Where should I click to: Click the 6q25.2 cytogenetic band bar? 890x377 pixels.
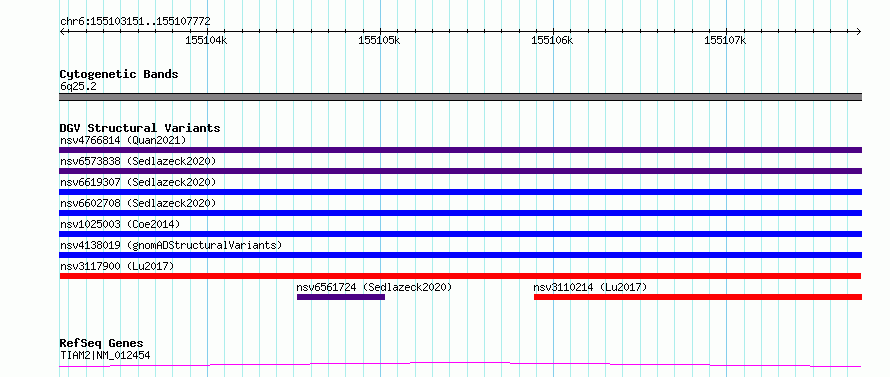click(x=460, y=97)
